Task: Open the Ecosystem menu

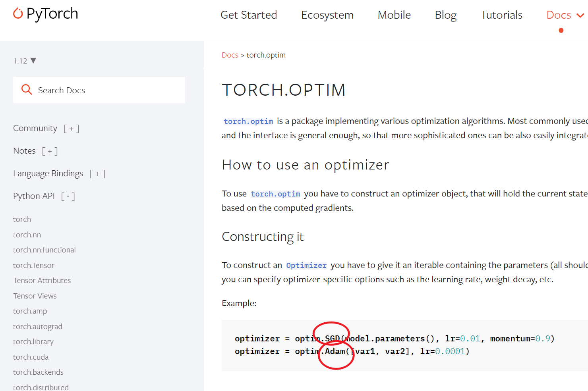Action: (327, 15)
